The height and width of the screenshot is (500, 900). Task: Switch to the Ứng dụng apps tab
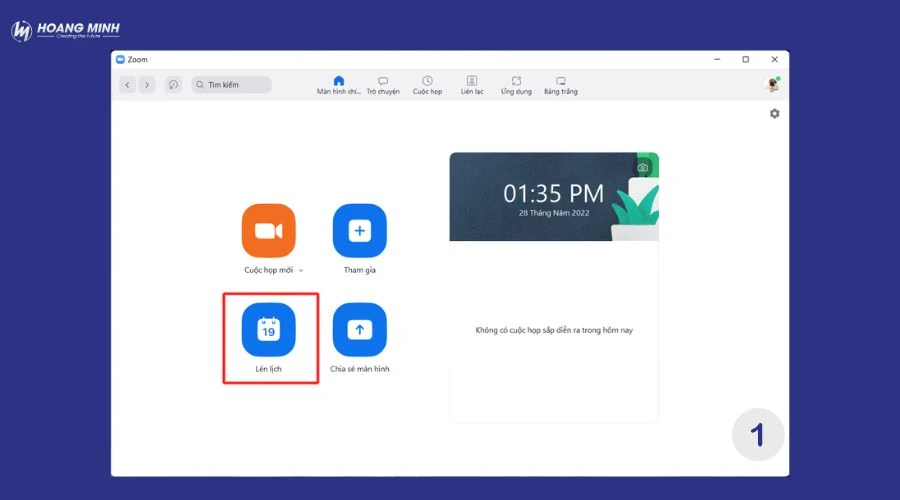[x=516, y=85]
